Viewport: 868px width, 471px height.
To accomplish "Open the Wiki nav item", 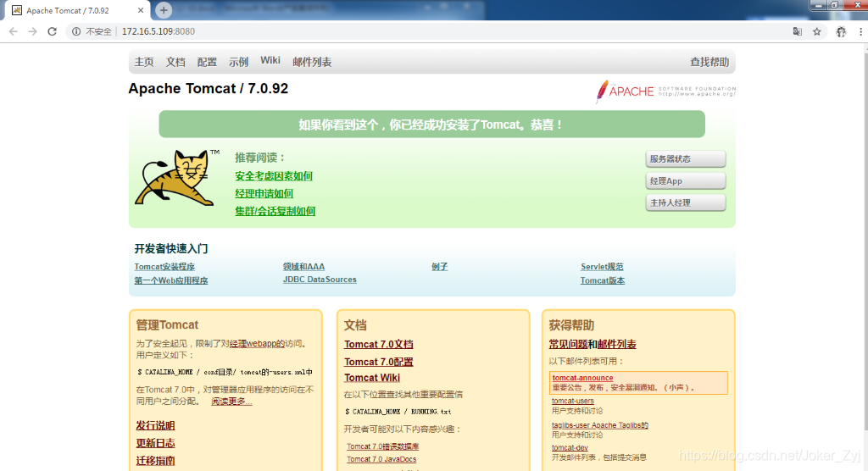I will [270, 60].
